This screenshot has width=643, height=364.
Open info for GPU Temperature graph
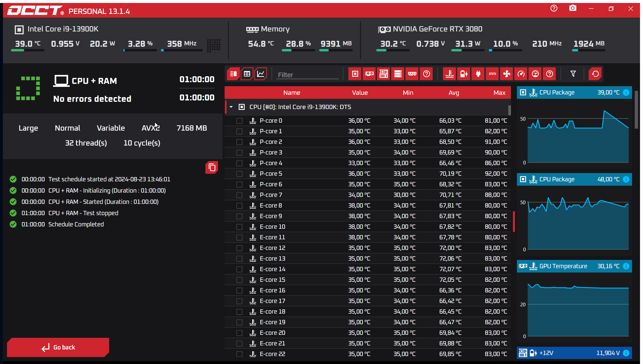(626, 266)
